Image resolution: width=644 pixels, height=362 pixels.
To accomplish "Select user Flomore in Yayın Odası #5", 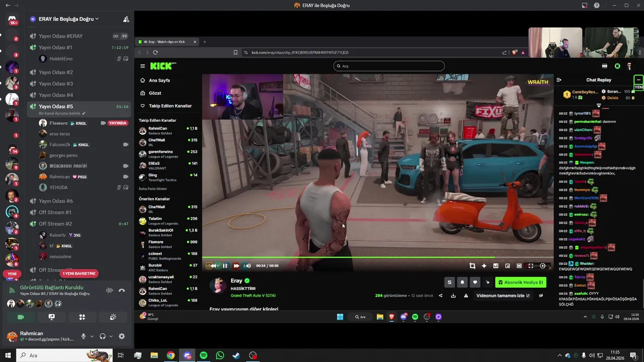I will [59, 123].
